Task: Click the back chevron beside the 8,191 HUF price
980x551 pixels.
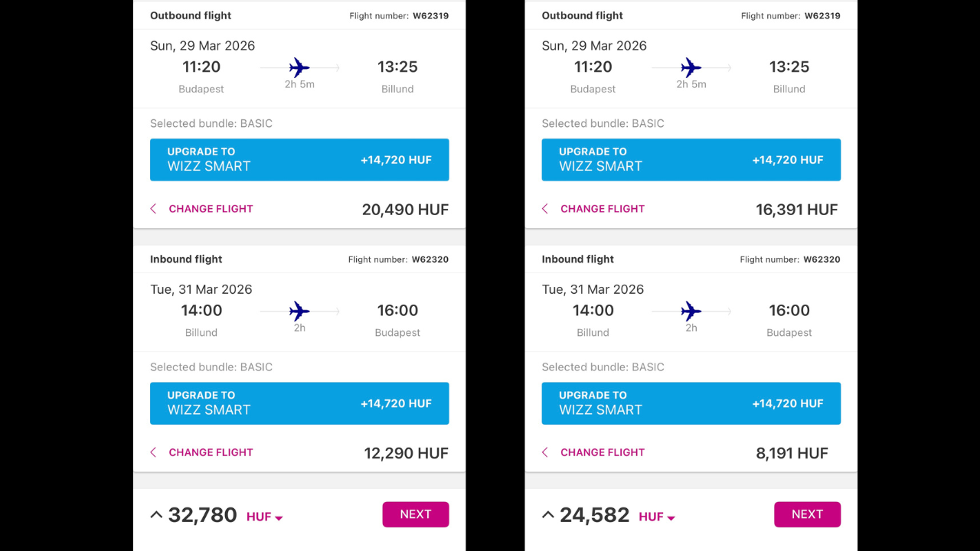Action: pos(545,452)
